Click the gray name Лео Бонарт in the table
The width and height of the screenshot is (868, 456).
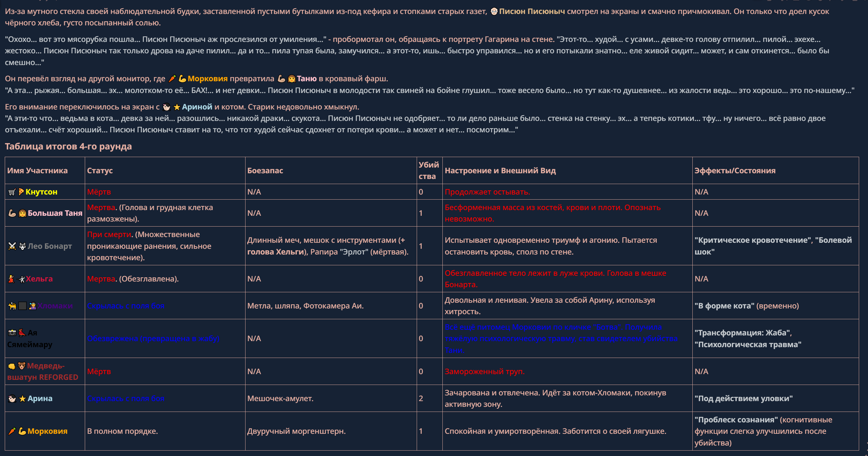coord(50,246)
